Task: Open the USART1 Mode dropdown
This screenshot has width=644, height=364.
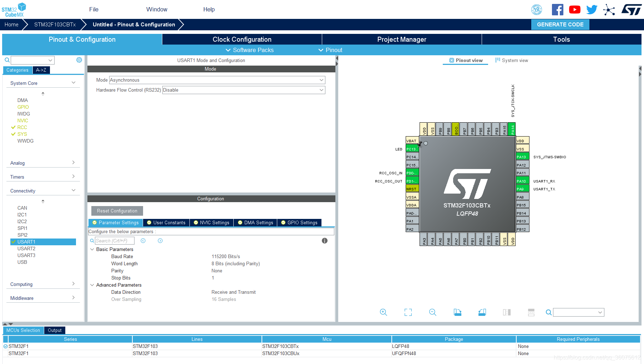Action: (x=217, y=80)
